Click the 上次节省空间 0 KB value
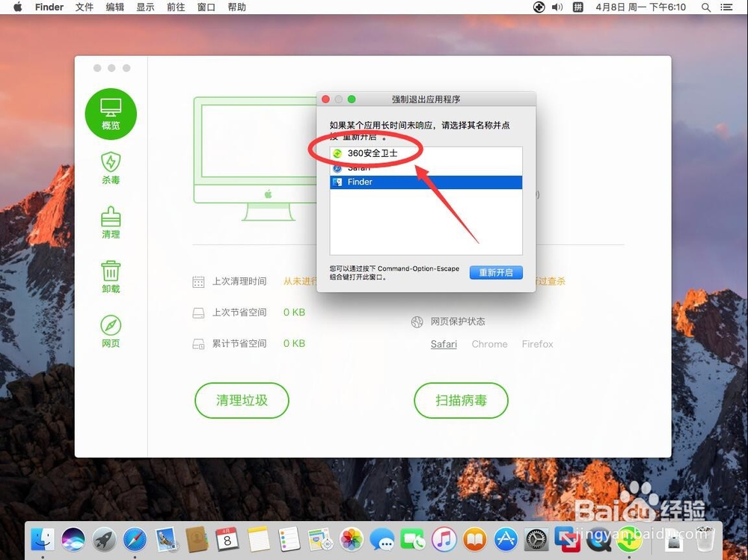The height and width of the screenshot is (560, 748). coord(294,313)
